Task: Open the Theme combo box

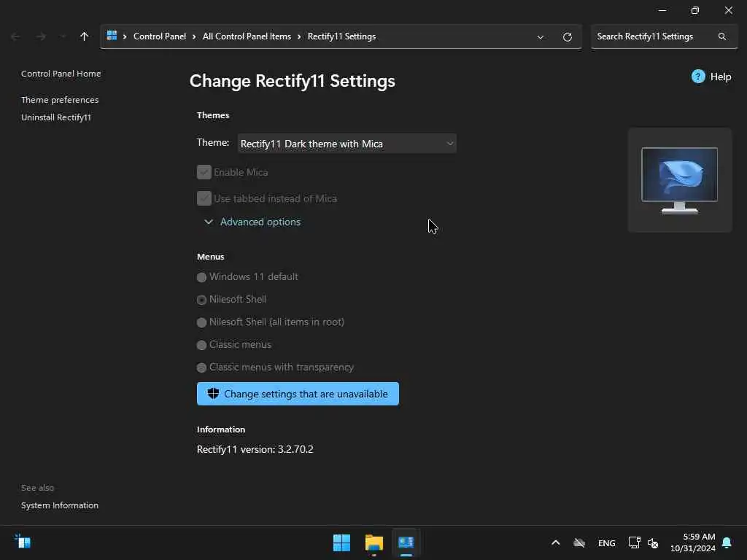Action: [x=347, y=144]
